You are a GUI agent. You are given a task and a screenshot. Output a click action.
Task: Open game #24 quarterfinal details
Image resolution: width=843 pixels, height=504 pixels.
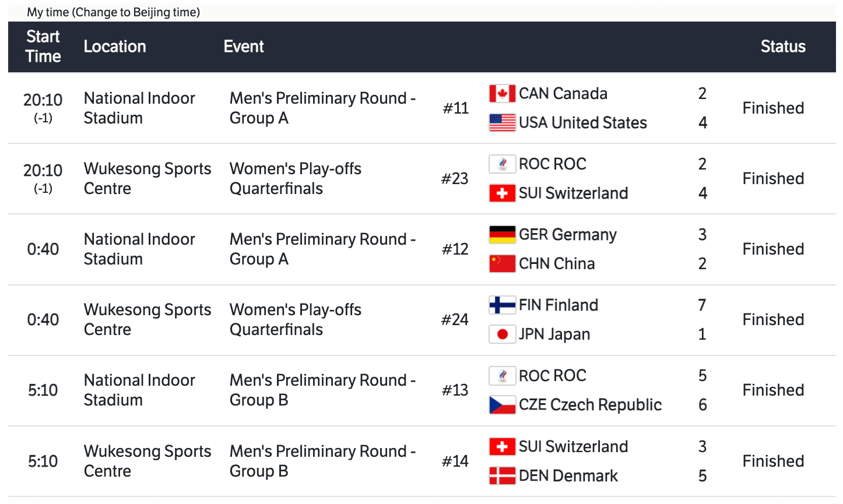(455, 320)
